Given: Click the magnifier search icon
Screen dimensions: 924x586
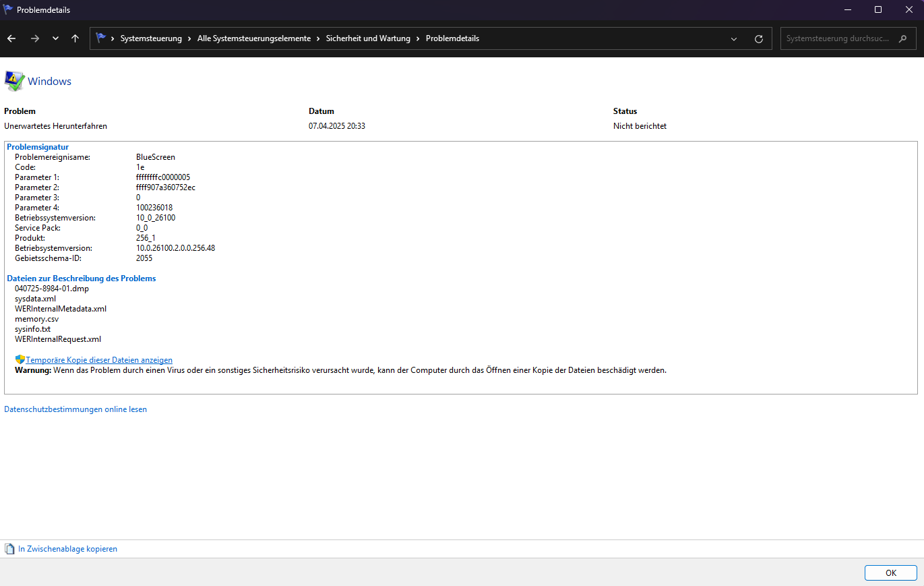Looking at the screenshot, I should click(x=903, y=38).
